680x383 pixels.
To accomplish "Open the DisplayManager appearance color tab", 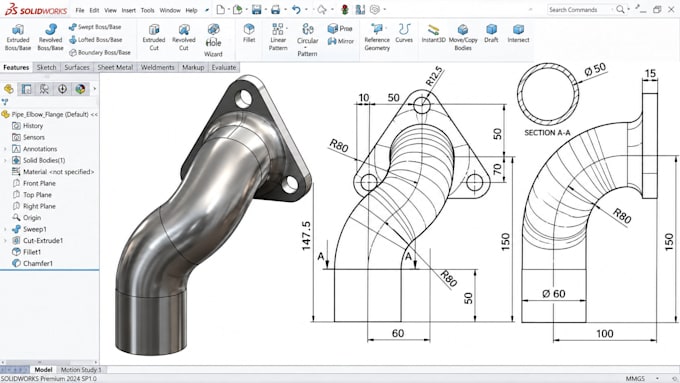I will (x=80, y=89).
